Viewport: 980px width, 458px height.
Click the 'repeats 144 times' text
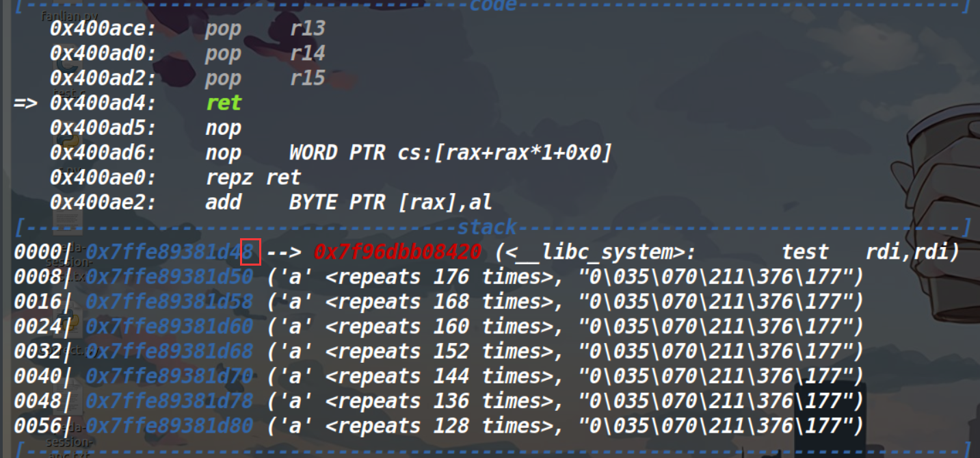pos(445,376)
